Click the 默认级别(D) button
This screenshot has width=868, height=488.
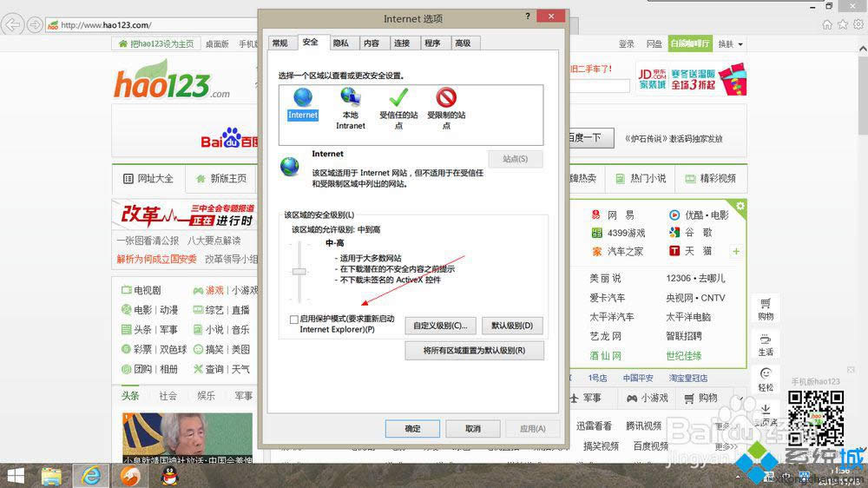click(x=512, y=326)
